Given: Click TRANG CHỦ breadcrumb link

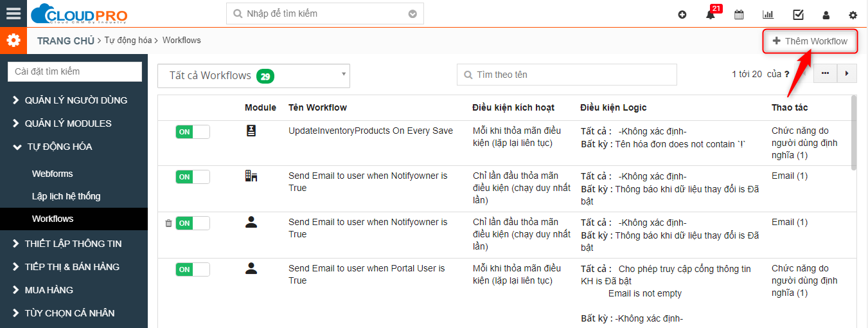Looking at the screenshot, I should pos(66,41).
